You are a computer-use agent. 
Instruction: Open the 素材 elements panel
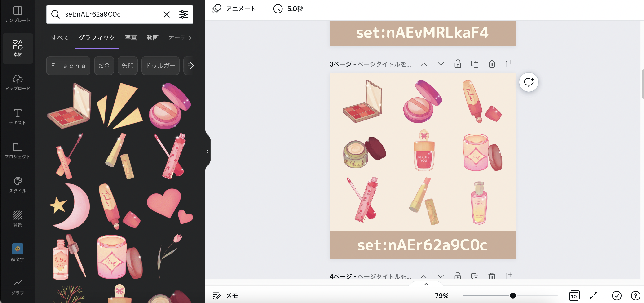point(18,48)
